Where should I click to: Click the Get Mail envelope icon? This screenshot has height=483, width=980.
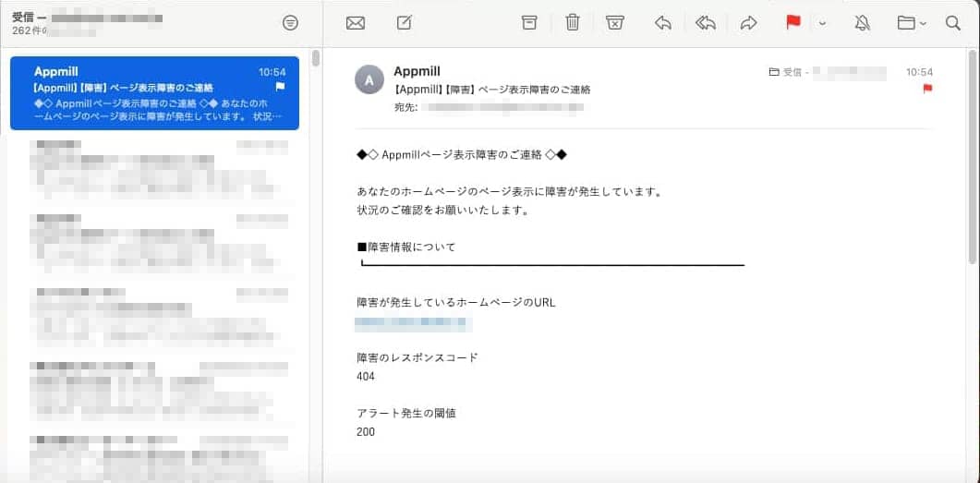point(355,23)
